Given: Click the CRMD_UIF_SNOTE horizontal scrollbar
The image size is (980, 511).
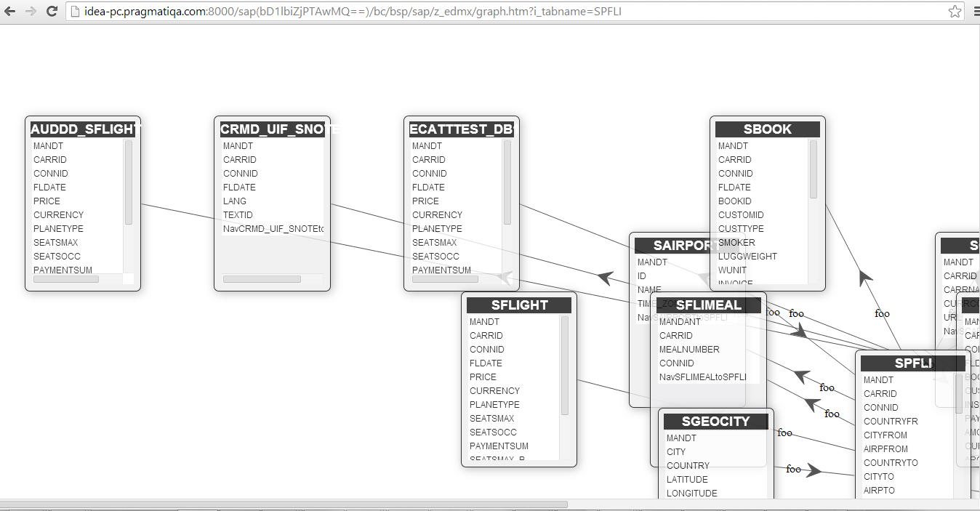Looking at the screenshot, I should point(262,279).
